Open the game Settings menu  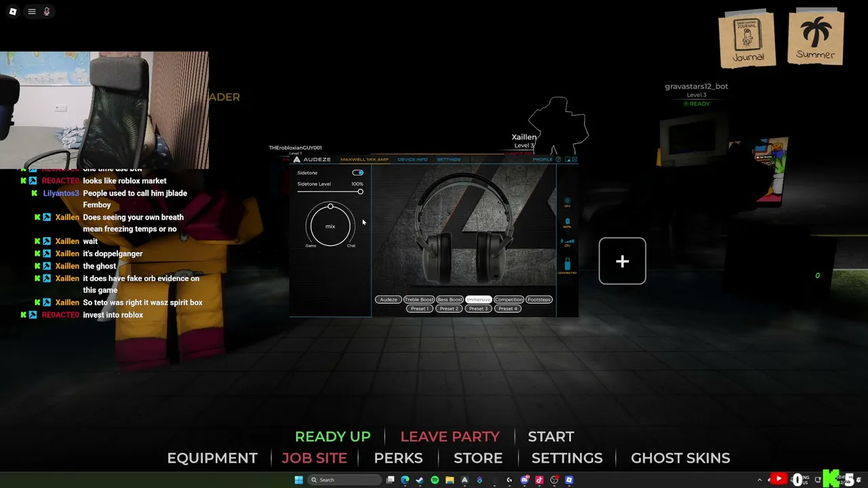pyautogui.click(x=567, y=458)
